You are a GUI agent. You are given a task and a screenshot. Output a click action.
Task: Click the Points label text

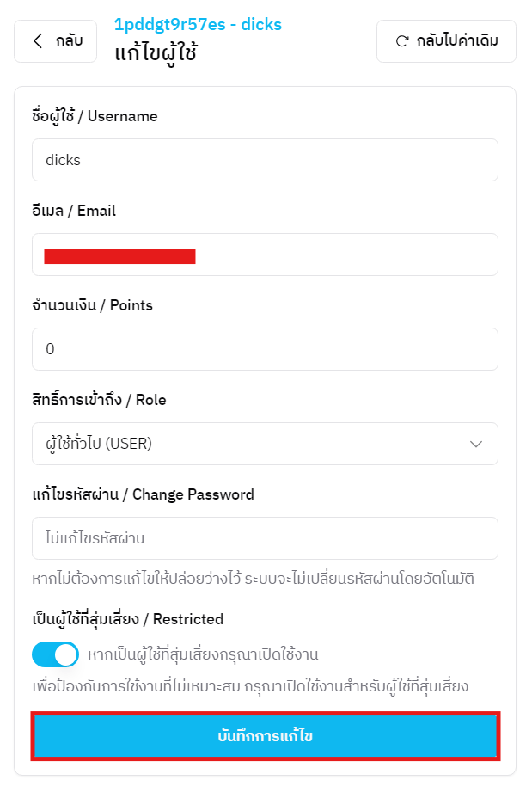pos(91,304)
